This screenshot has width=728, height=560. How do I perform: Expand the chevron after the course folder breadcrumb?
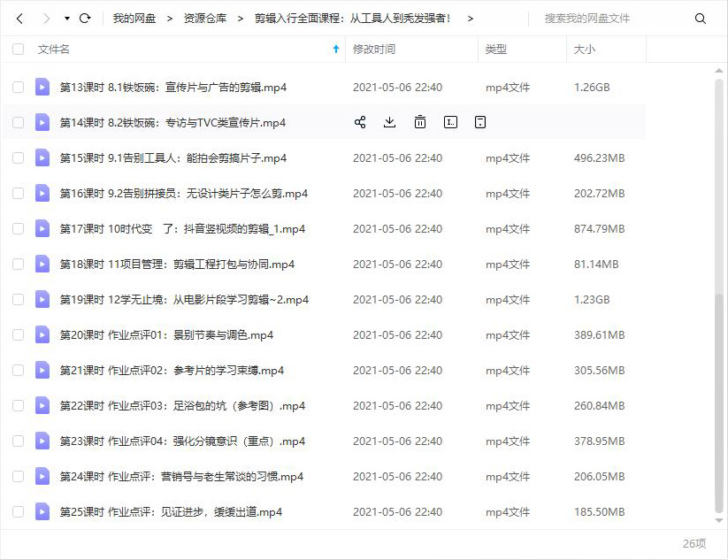(471, 19)
